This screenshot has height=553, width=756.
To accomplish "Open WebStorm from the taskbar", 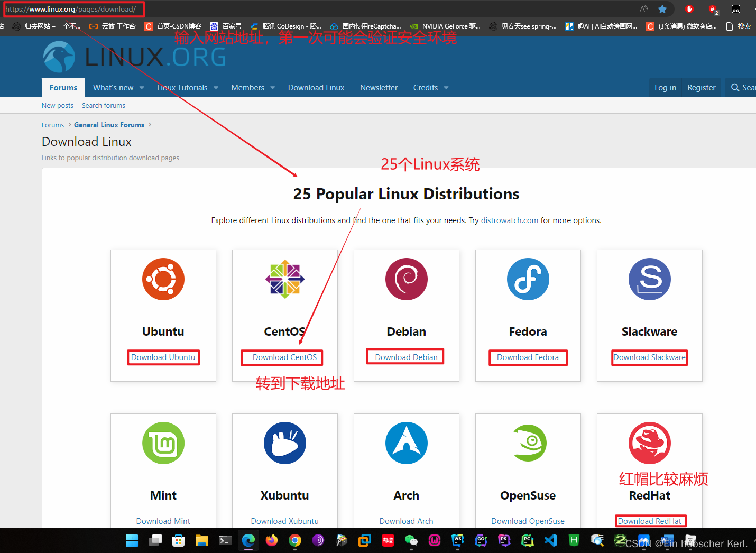I will tap(458, 540).
